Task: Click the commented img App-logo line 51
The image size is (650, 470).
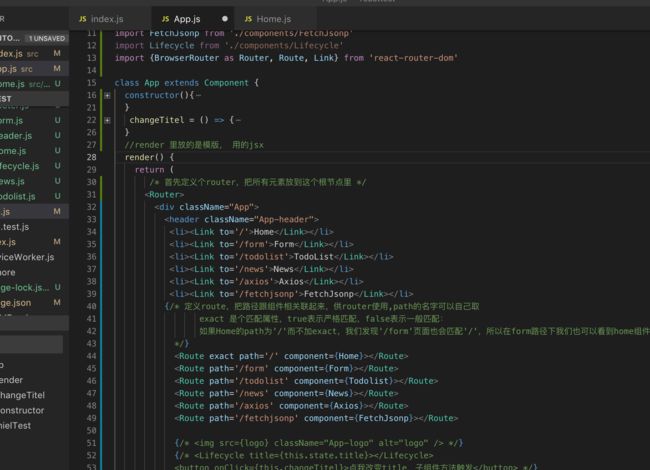Action: click(318, 443)
